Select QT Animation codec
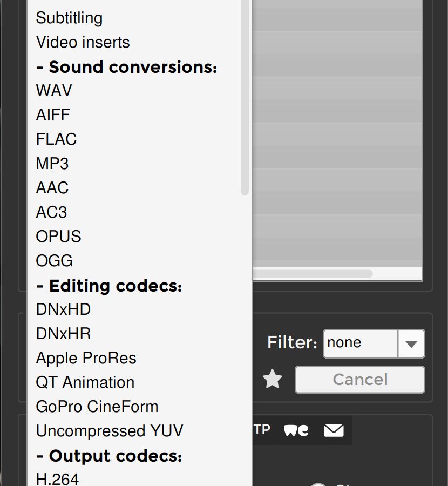The width and height of the screenshot is (448, 486). pyautogui.click(x=85, y=382)
